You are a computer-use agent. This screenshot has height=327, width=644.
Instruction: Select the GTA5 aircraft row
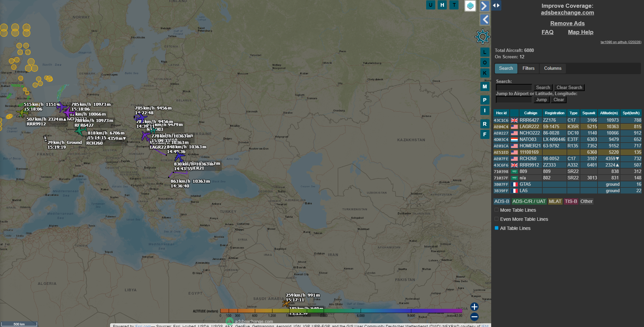tap(567, 184)
